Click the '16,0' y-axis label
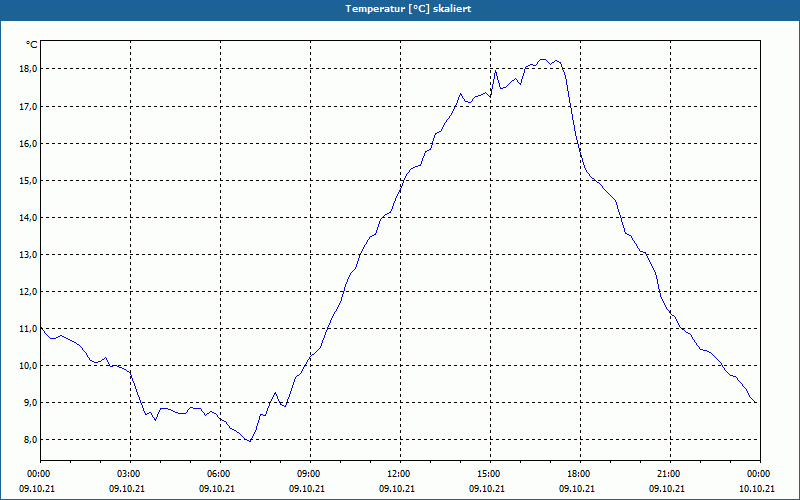800x500 pixels. coord(28,144)
